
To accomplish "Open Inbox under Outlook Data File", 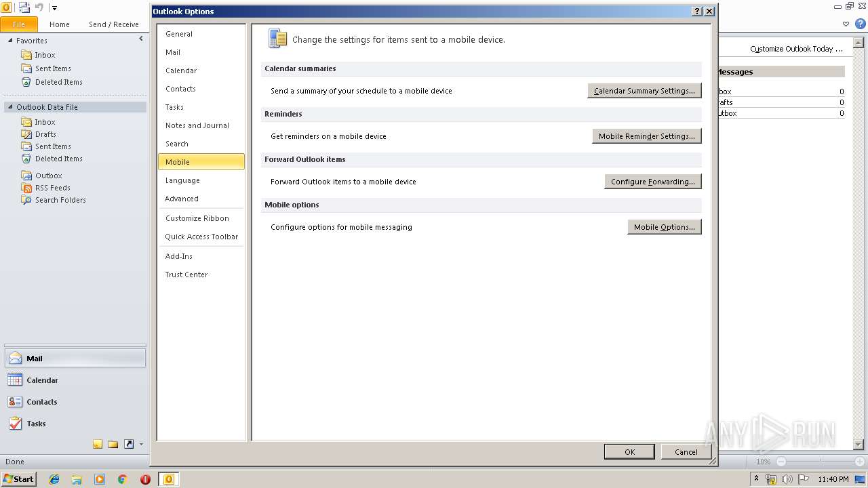I will coord(45,122).
